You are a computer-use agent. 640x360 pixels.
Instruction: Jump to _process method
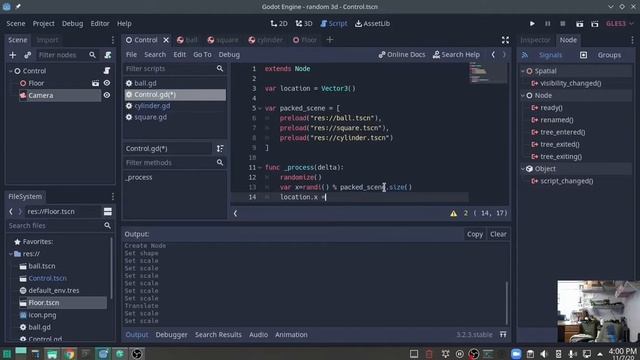click(140, 177)
